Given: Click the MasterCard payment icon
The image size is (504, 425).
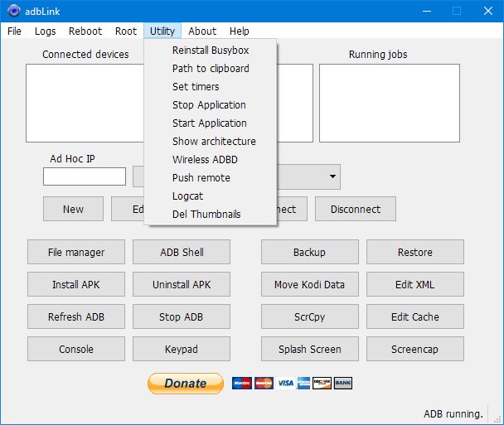Looking at the screenshot, I should [x=264, y=383].
